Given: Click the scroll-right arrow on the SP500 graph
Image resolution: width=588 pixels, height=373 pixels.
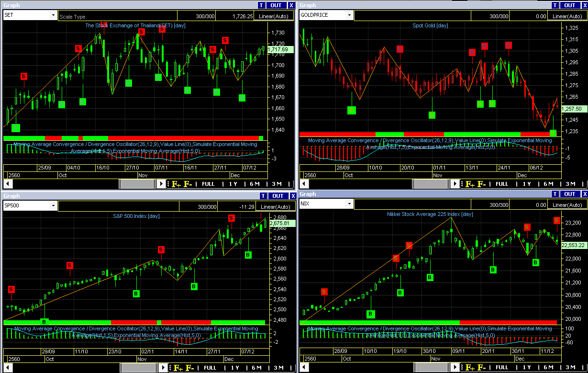Looking at the screenshot, I should click(x=164, y=368).
